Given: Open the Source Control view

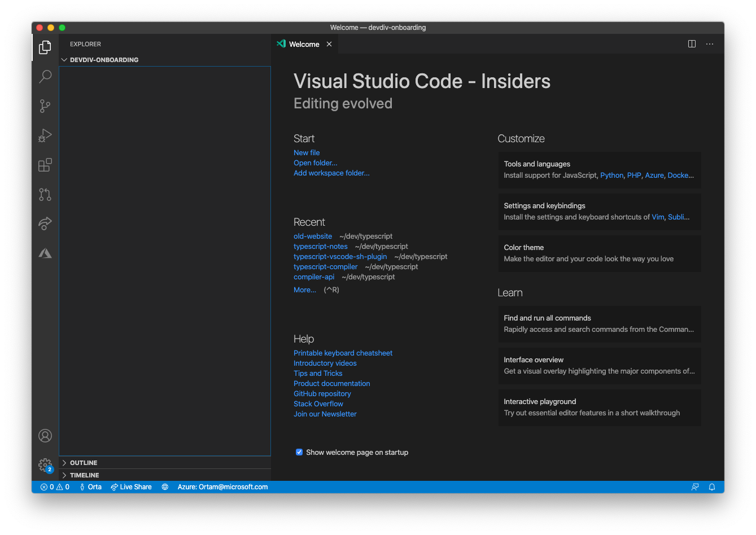Looking at the screenshot, I should coord(45,106).
